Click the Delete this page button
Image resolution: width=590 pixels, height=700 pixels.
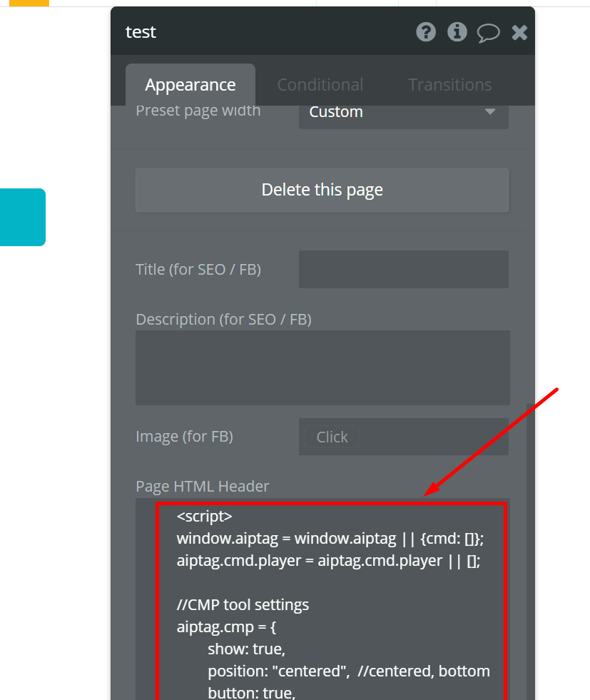click(322, 191)
